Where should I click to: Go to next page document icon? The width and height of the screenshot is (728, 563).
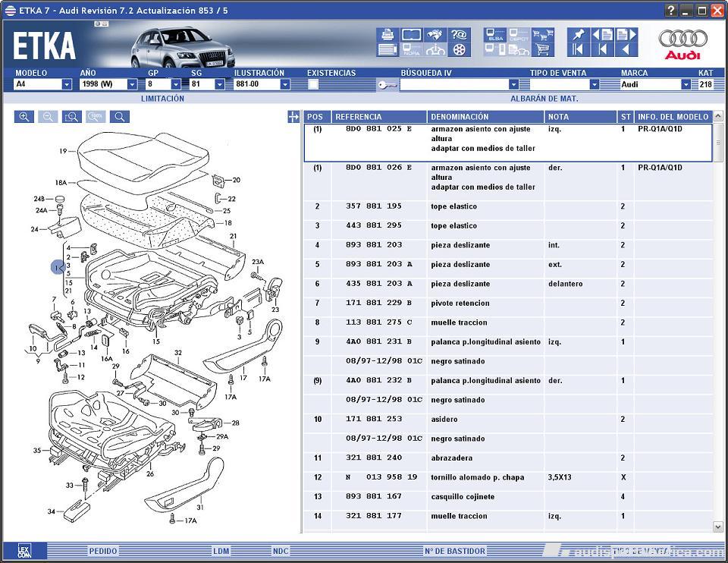[x=626, y=35]
